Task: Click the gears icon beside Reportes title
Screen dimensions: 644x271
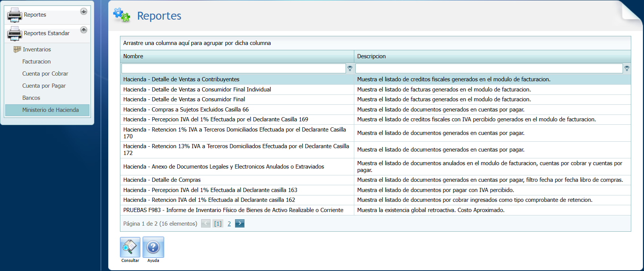Action: click(x=121, y=15)
